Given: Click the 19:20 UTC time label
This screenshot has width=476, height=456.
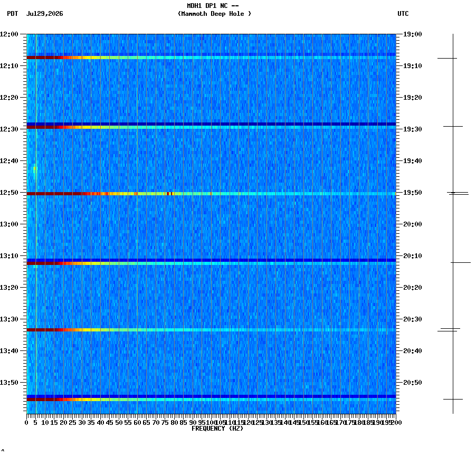Looking at the screenshot, I should tap(413, 98).
